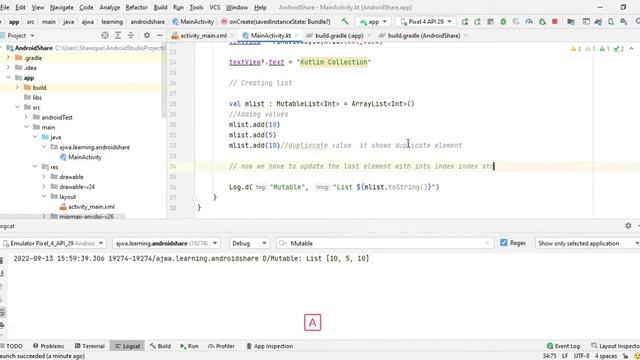Screen dimensions: 640x360
Task: Clear the Mutable search text with x icon
Action: [487, 243]
